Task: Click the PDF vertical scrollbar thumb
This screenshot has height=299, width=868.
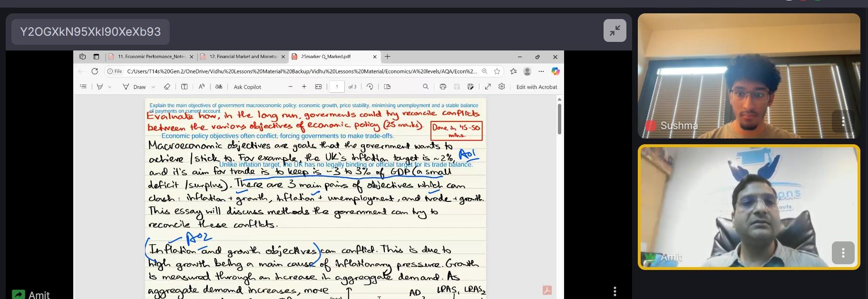Action: click(x=559, y=119)
